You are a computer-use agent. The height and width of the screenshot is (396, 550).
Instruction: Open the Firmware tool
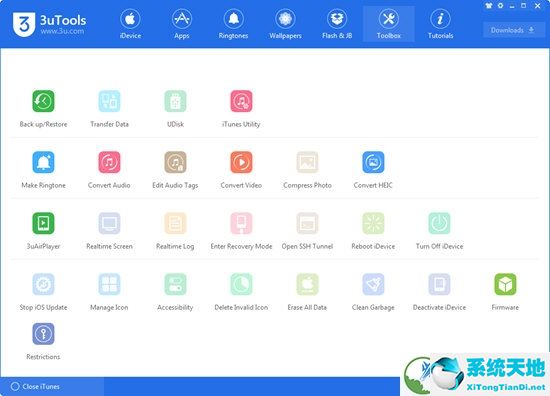click(505, 284)
